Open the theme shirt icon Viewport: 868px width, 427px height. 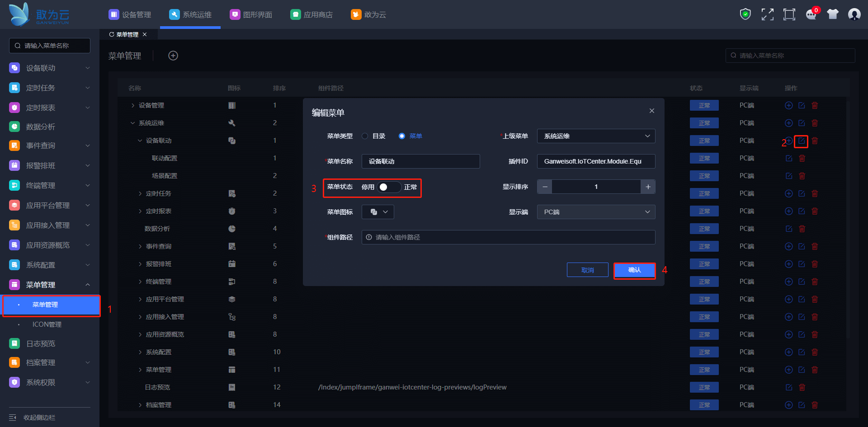coord(832,14)
